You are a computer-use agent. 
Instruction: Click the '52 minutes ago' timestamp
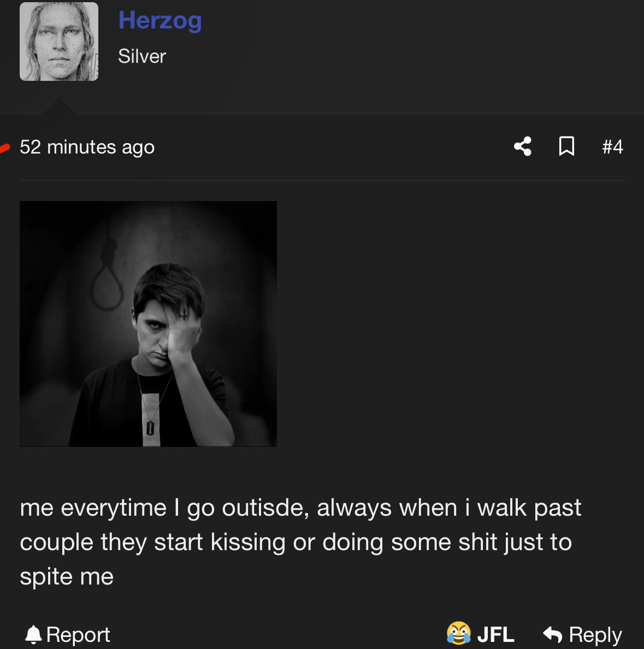87,147
